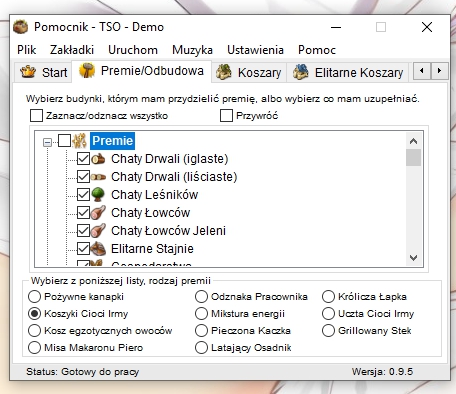
Task: Click the Pomocnik app icon in title bar
Action: tap(21, 27)
